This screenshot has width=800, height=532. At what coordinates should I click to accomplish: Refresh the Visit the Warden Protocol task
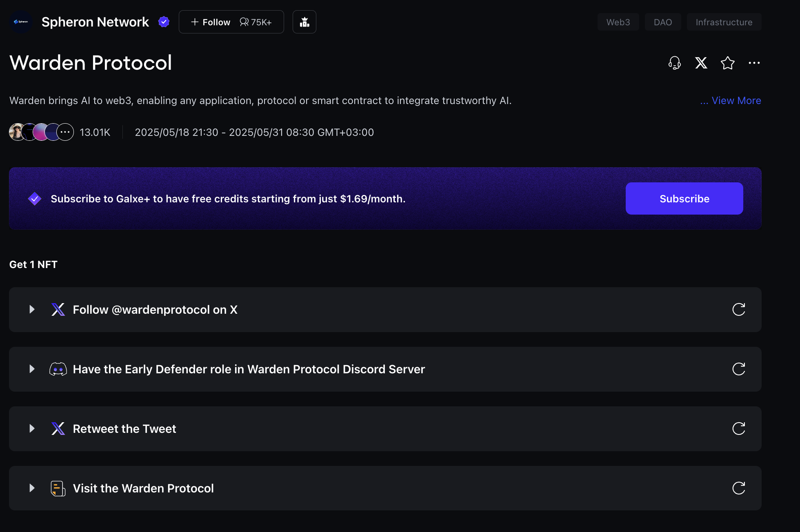(x=739, y=488)
